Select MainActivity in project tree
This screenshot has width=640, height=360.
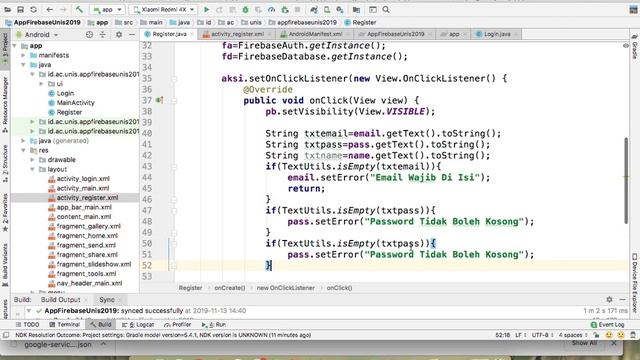coord(76,102)
